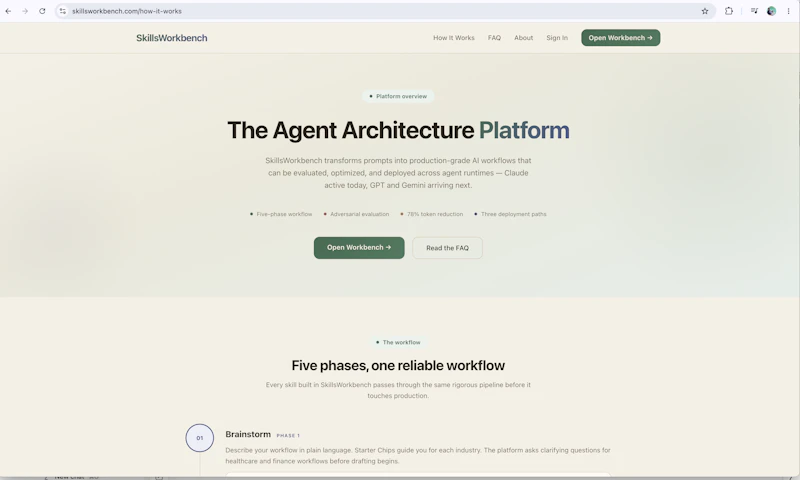This screenshot has height=480, width=800.
Task: Open the Chrome three-dot menu
Action: click(x=788, y=11)
